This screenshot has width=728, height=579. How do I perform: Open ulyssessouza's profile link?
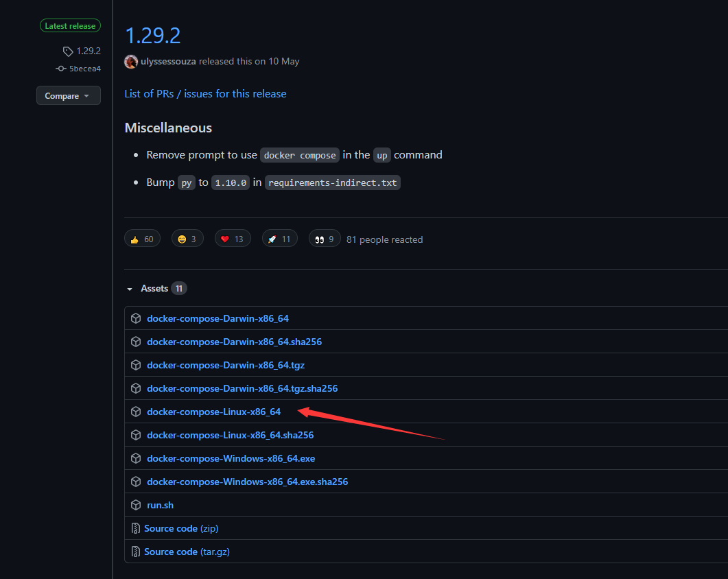pyautogui.click(x=168, y=61)
